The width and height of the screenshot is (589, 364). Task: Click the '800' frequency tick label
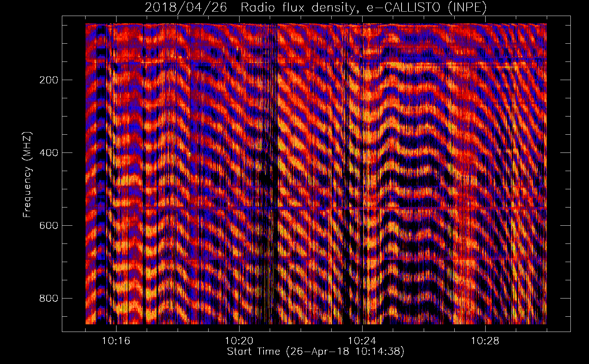(x=49, y=298)
